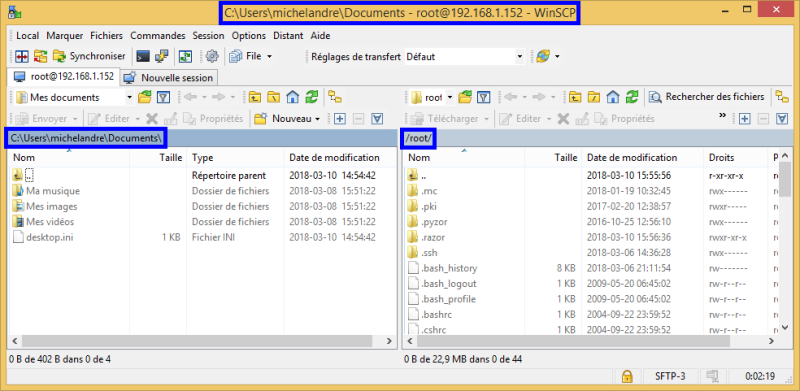The height and width of the screenshot is (391, 800).
Task: Click local open directory folder icon
Action: click(145, 97)
